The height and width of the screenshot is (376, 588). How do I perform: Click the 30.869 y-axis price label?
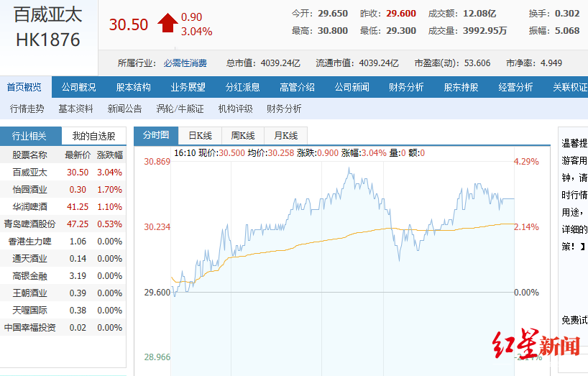pyautogui.click(x=157, y=162)
